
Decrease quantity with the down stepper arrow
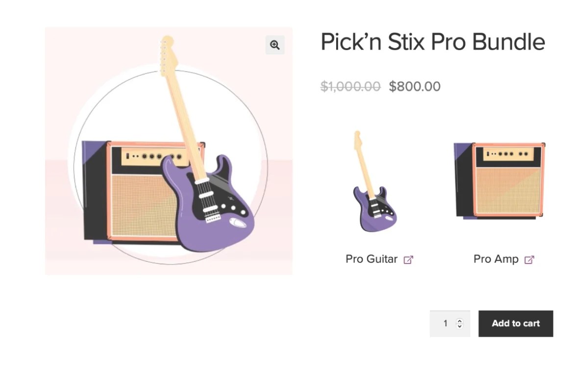459,326
